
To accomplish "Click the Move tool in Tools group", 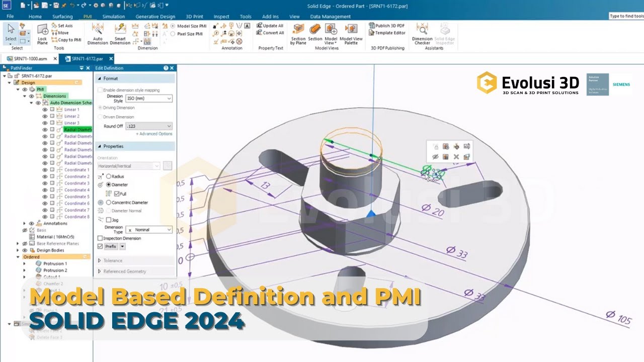I will click(60, 33).
